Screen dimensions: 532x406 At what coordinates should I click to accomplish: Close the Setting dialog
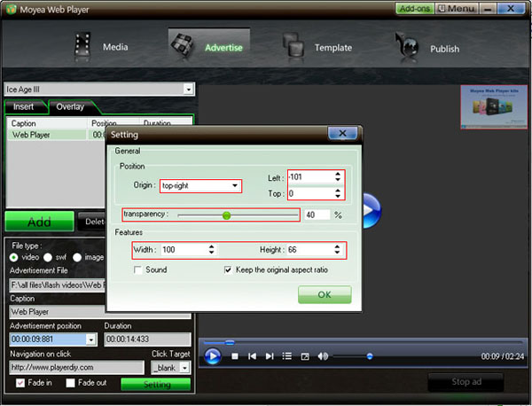coord(342,134)
